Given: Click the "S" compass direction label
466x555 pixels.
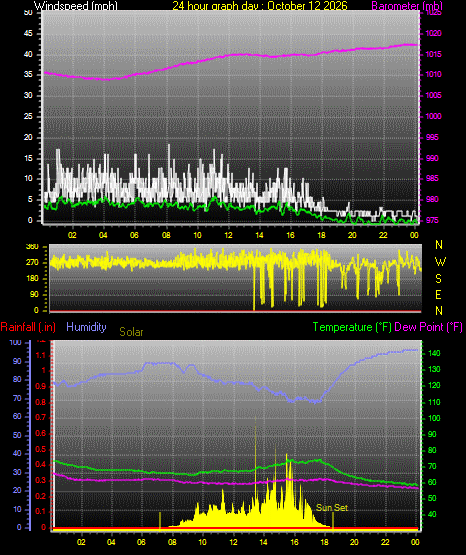Looking at the screenshot, I should (438, 279).
